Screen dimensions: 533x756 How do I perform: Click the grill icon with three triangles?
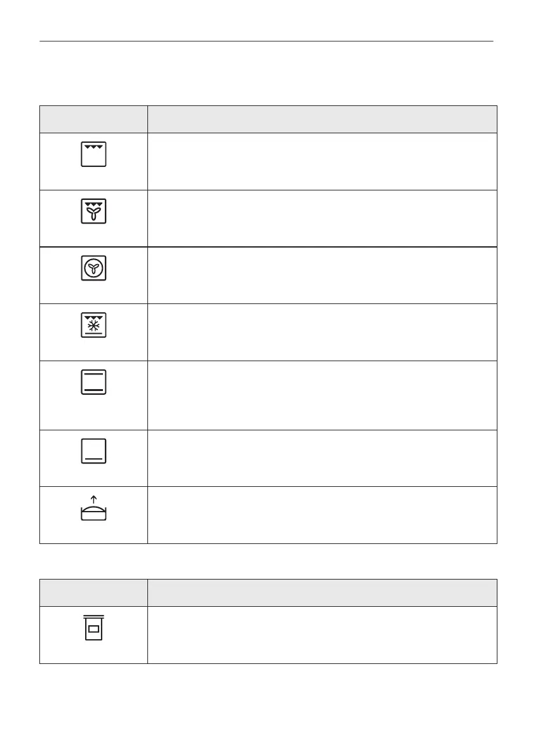pyautogui.click(x=94, y=154)
